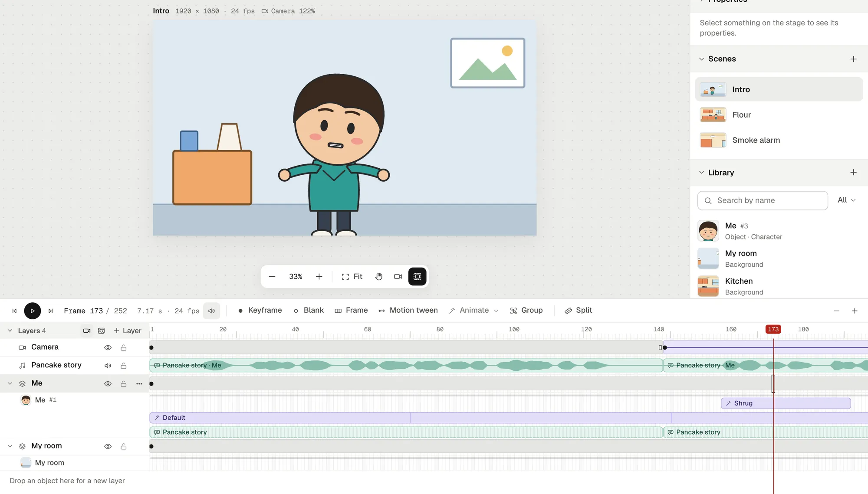Image resolution: width=868 pixels, height=494 pixels.
Task: Add a new layer
Action: 128,331
